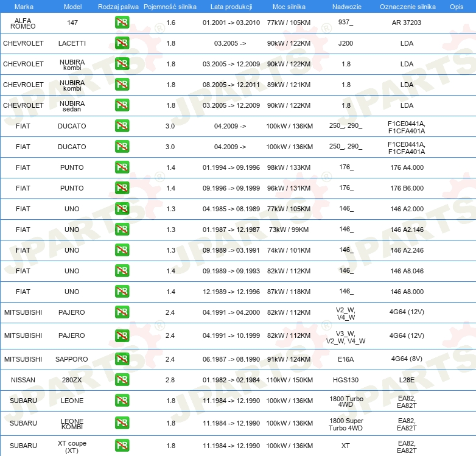The height and width of the screenshot is (456, 476).
Task: Click the Rodzaj paliwa column header
Action: pyautogui.click(x=119, y=7)
